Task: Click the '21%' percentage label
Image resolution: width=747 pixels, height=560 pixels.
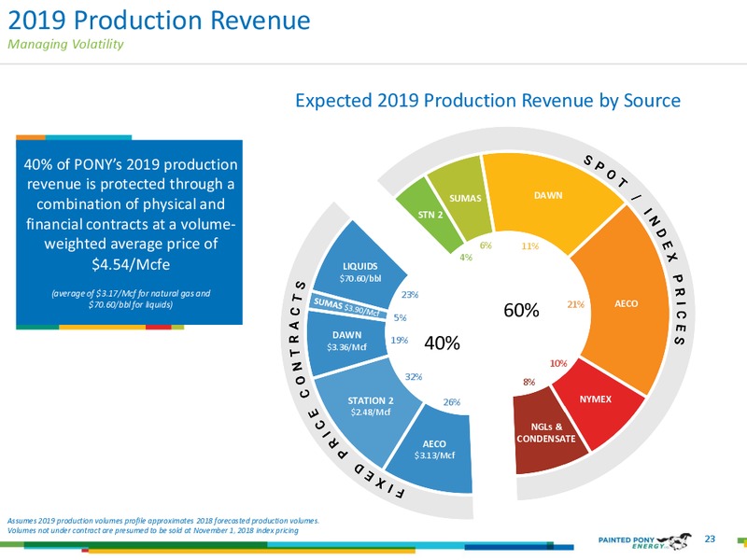Action: [x=575, y=304]
